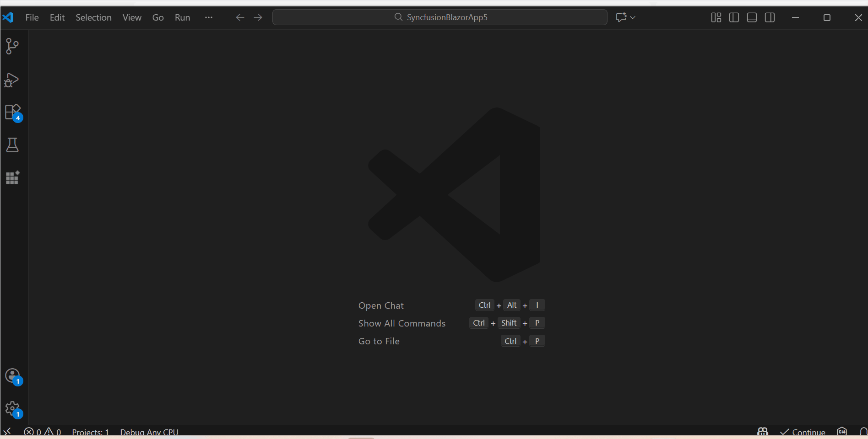Open the File menu
Screen dimensions: 868x439
32,17
